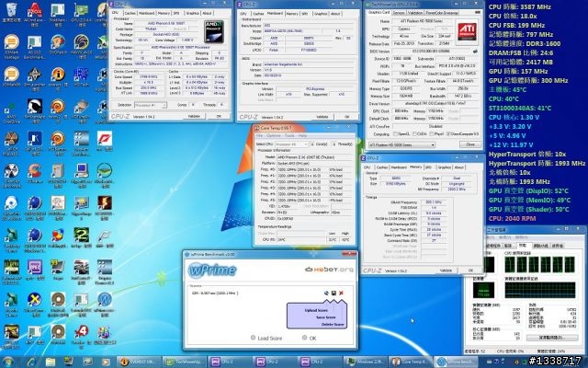The width and height of the screenshot is (588, 368).
Task: Click the GPU-Z BIOS save chip icon
Action: point(476,52)
